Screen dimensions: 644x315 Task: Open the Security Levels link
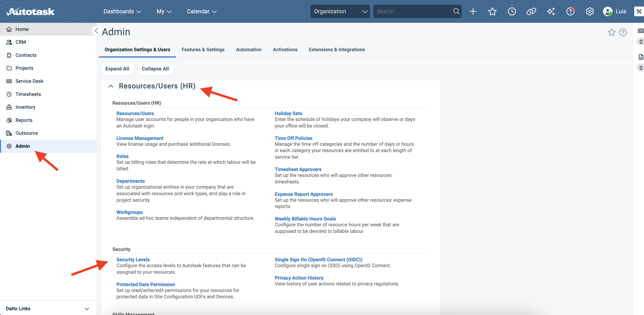pos(133,259)
